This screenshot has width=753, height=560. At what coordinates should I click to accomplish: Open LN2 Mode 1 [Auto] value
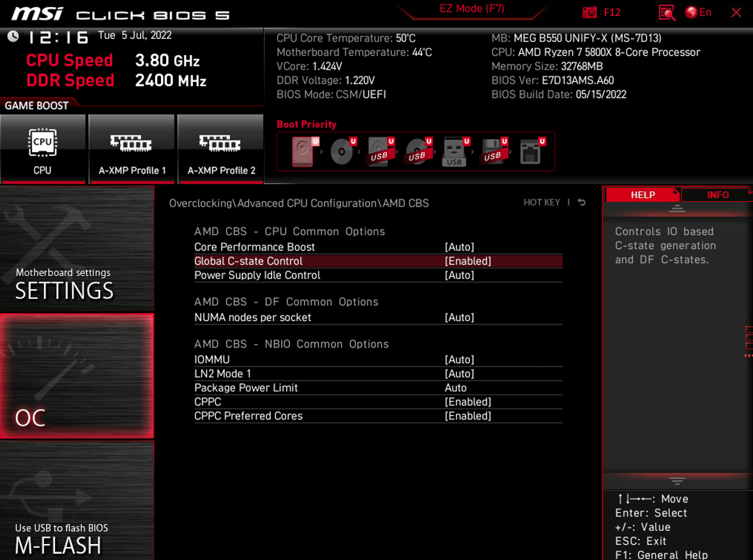[x=460, y=374]
